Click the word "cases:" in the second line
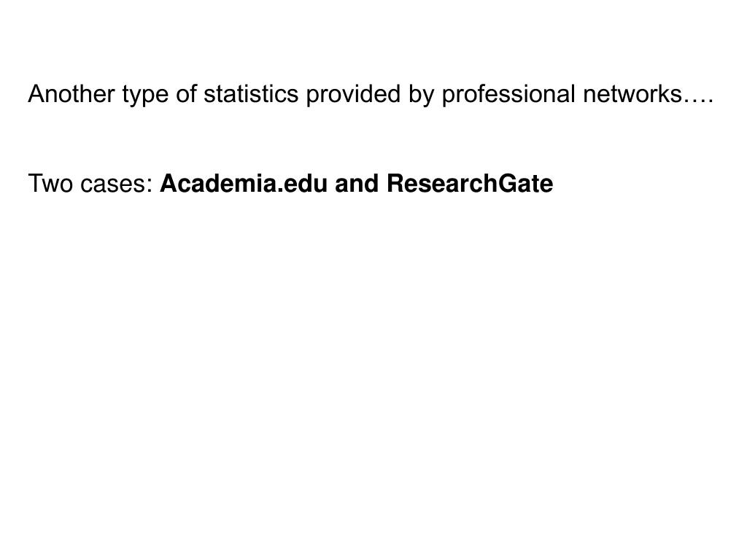Screen dimensions: 747x560 (x=115, y=184)
